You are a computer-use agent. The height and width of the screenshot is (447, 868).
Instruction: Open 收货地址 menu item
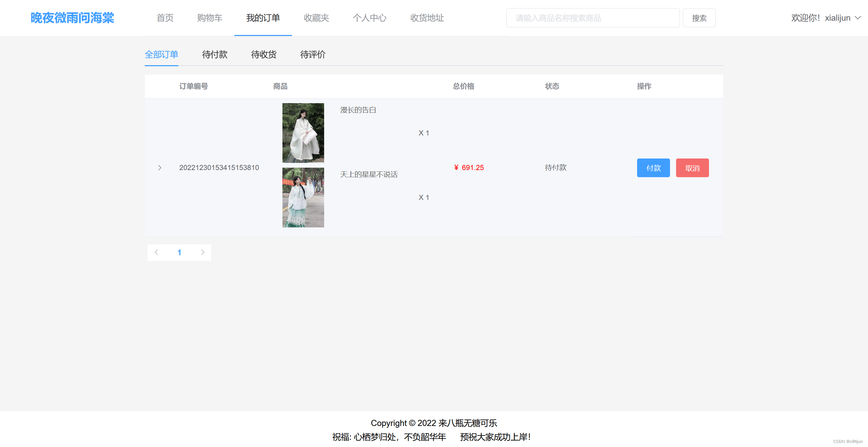pyautogui.click(x=427, y=18)
